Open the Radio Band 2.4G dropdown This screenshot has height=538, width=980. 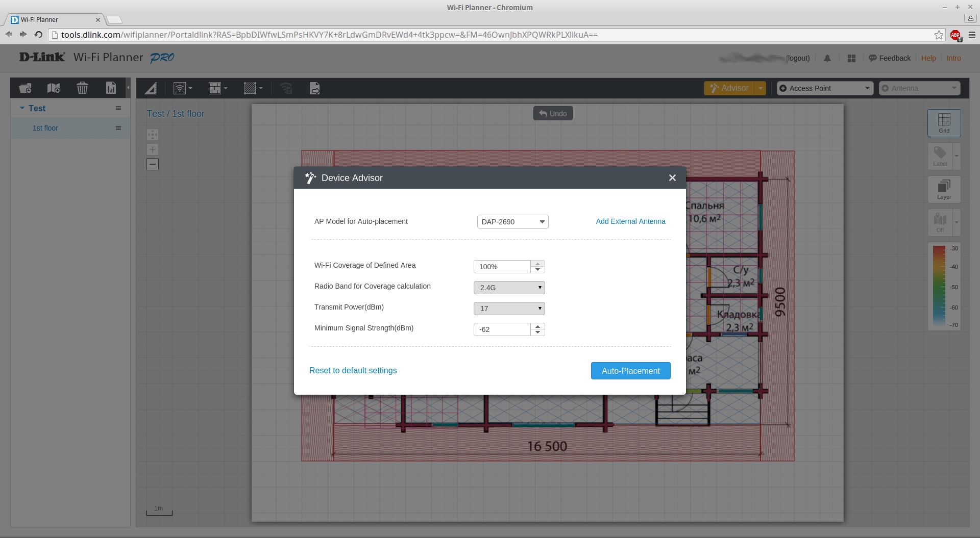[x=509, y=288]
